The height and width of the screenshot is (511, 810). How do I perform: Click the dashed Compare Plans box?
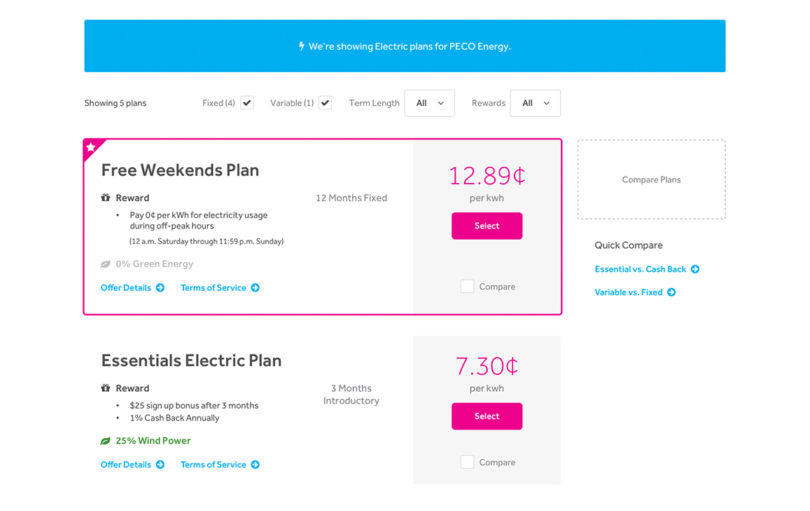click(651, 179)
